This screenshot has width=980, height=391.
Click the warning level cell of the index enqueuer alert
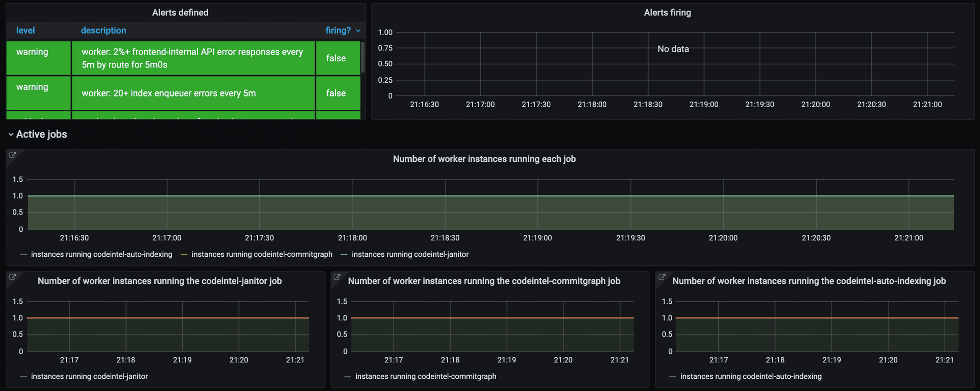39,93
